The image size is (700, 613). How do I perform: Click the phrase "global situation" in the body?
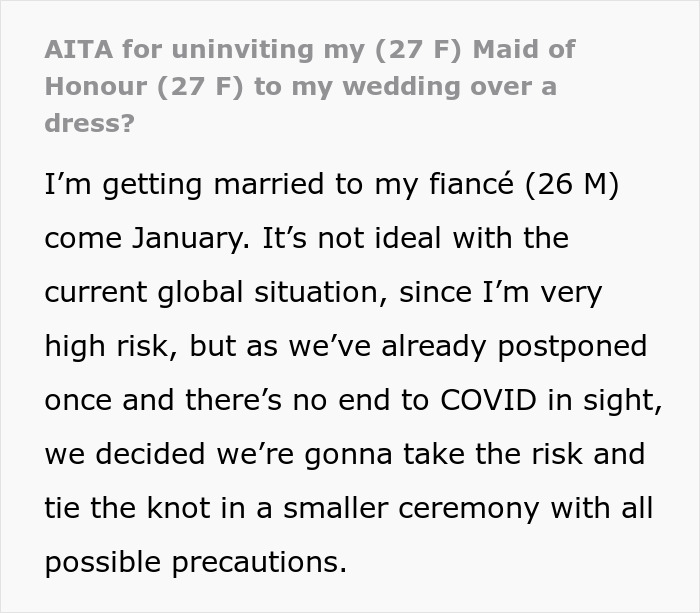[x=272, y=293]
